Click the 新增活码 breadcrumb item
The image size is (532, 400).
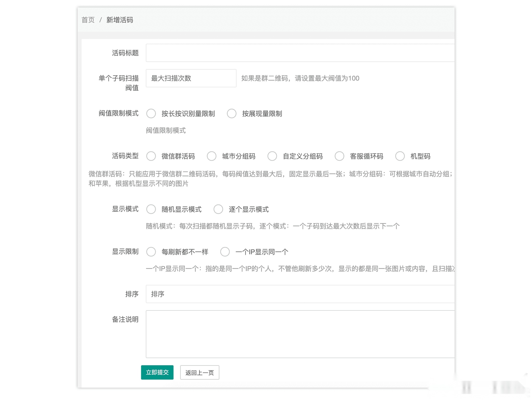[120, 20]
